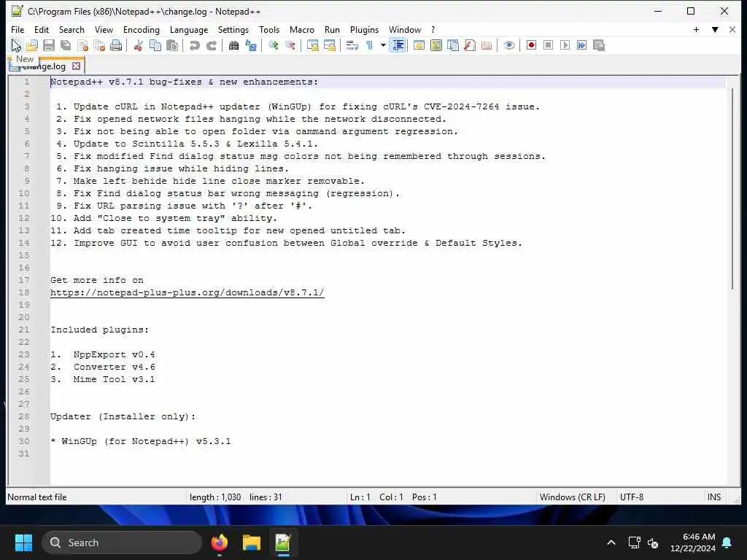Click the Close All toolbar icon
The image size is (747, 560).
[x=99, y=45]
